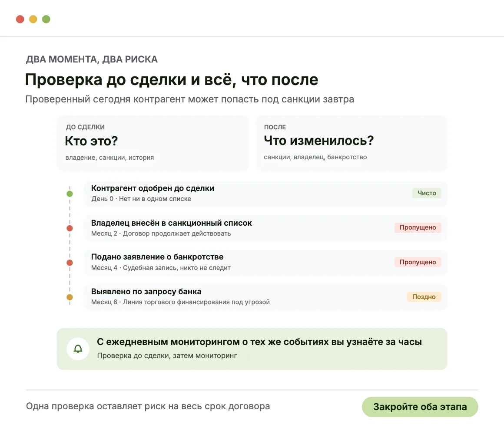
Task: Click the «Чисто» status badge
Action: [x=427, y=193]
